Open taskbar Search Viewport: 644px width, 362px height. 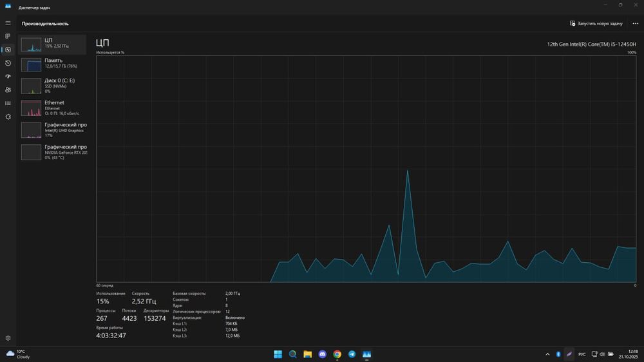point(293,354)
